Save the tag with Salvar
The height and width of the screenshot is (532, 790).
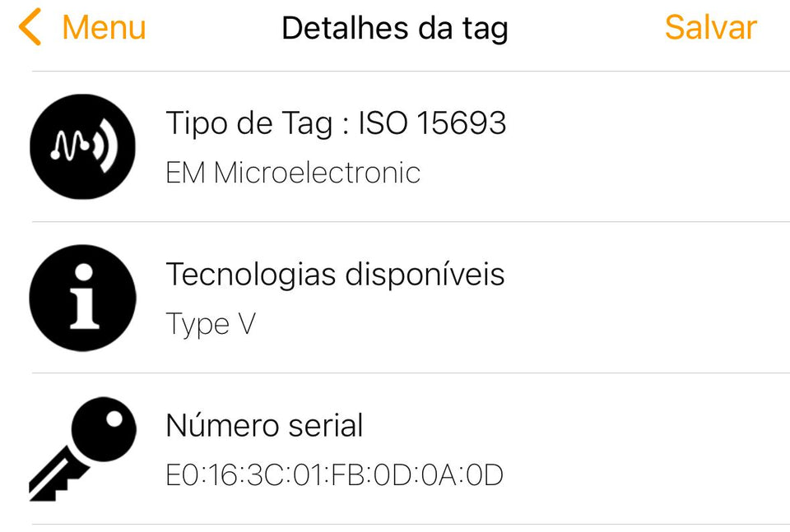pos(710,27)
